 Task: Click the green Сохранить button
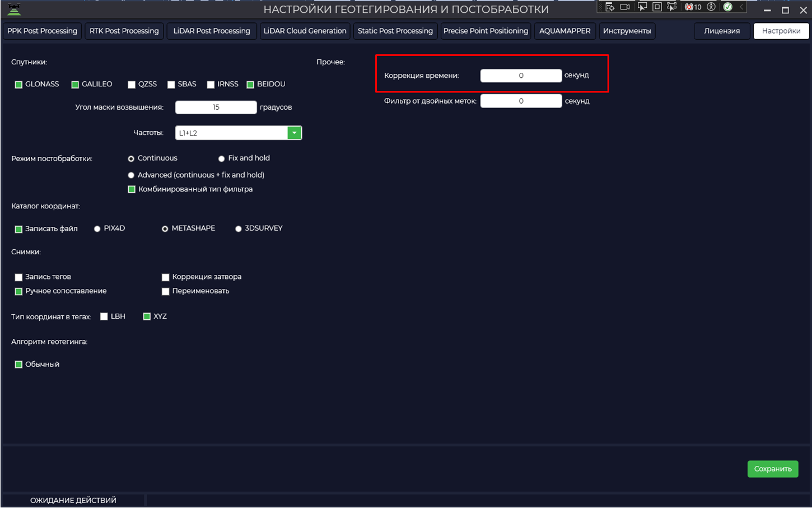(x=773, y=469)
